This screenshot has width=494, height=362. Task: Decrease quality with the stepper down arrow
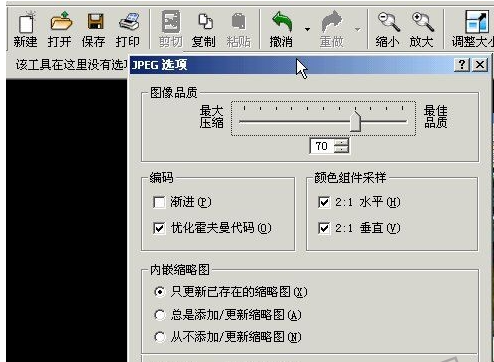(x=341, y=149)
